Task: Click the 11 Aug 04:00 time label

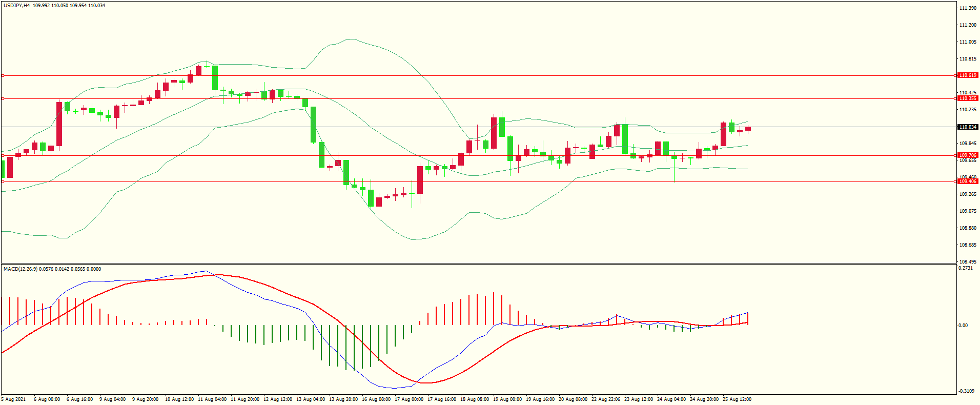Action: point(212,399)
